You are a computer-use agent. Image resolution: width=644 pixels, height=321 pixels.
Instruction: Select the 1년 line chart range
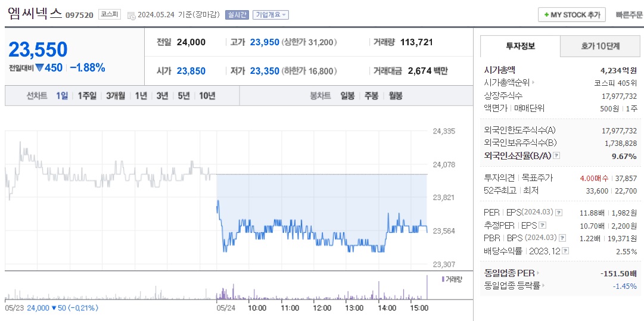tap(141, 96)
